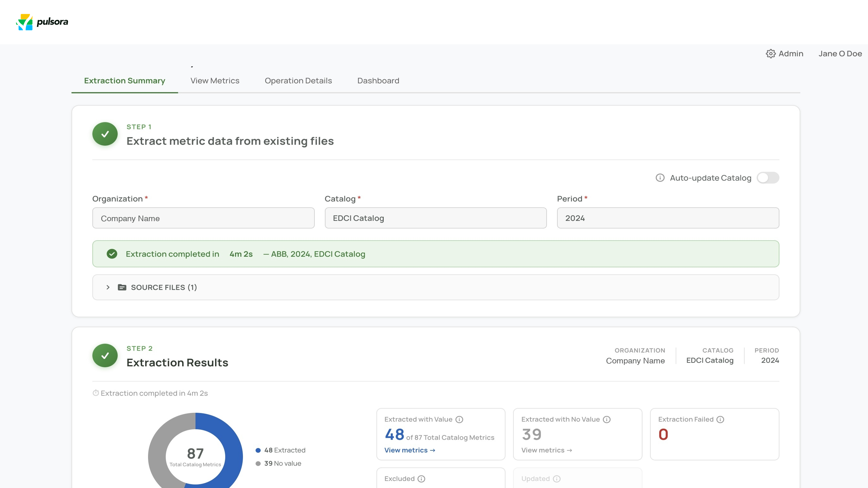Switch to View Metrics tab
Screen dimensions: 868x488
coord(215,81)
